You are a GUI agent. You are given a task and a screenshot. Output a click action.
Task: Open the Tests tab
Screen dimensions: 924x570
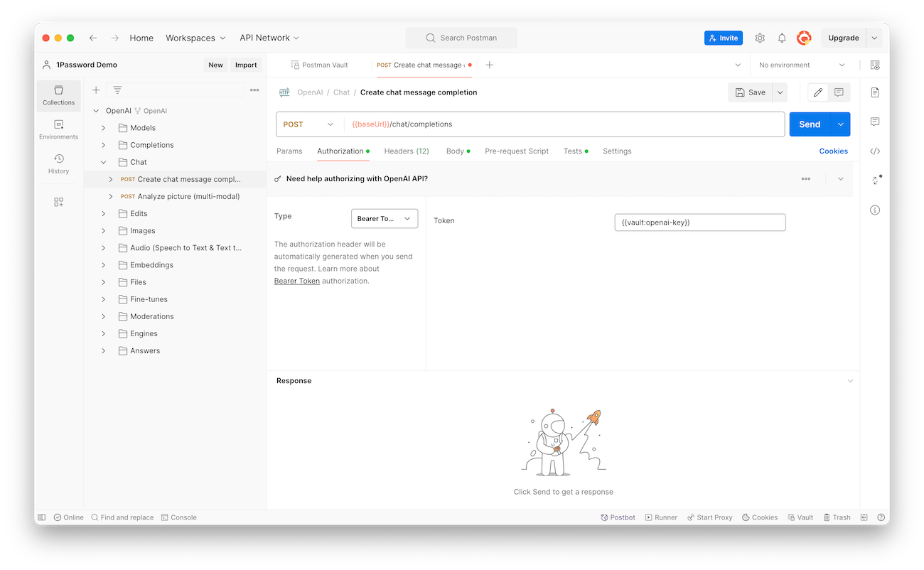pyautogui.click(x=572, y=151)
